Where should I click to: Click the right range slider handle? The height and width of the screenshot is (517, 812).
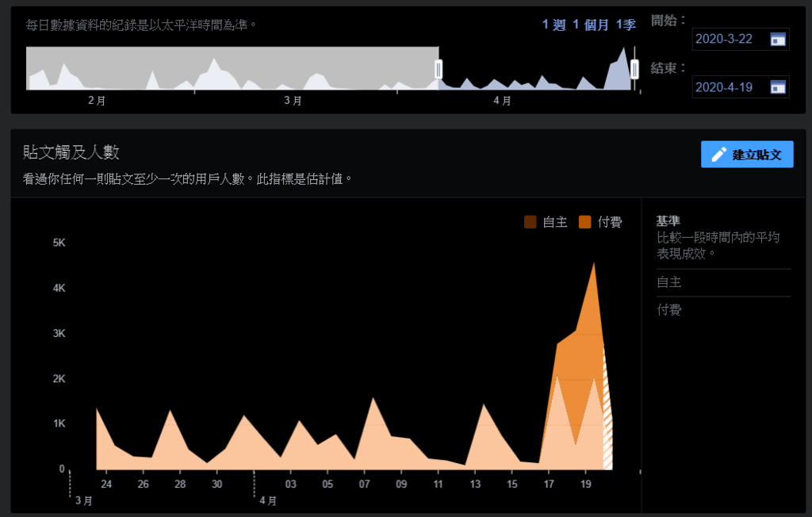(x=634, y=69)
